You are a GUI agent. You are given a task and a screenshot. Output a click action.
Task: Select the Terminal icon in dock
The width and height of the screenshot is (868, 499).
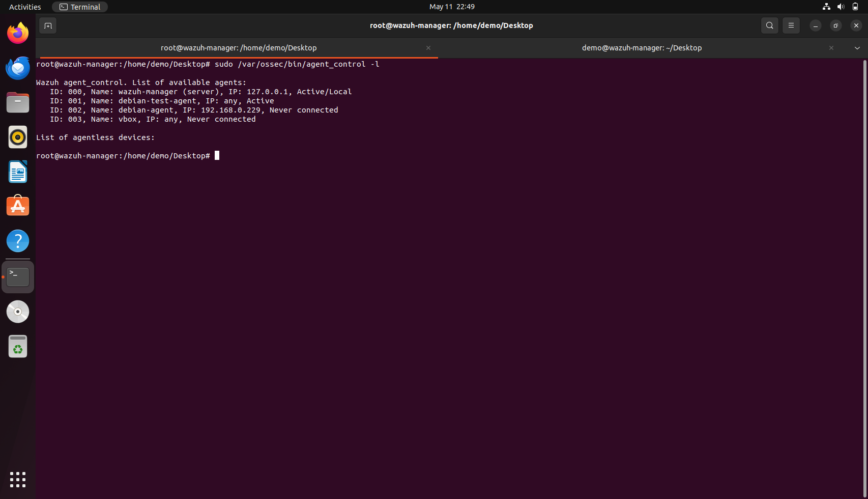tap(18, 277)
